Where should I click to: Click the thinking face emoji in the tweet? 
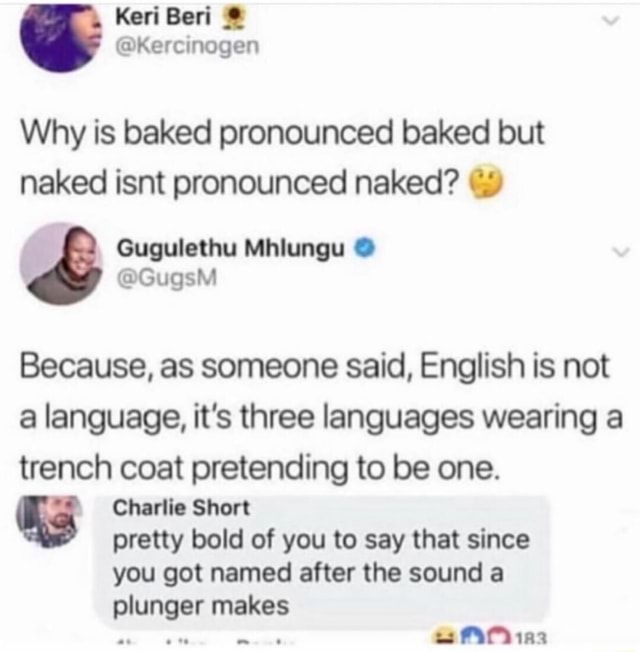coord(487,182)
